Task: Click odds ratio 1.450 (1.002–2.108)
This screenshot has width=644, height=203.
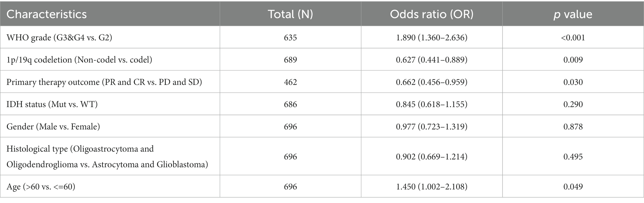Action: [x=432, y=186]
